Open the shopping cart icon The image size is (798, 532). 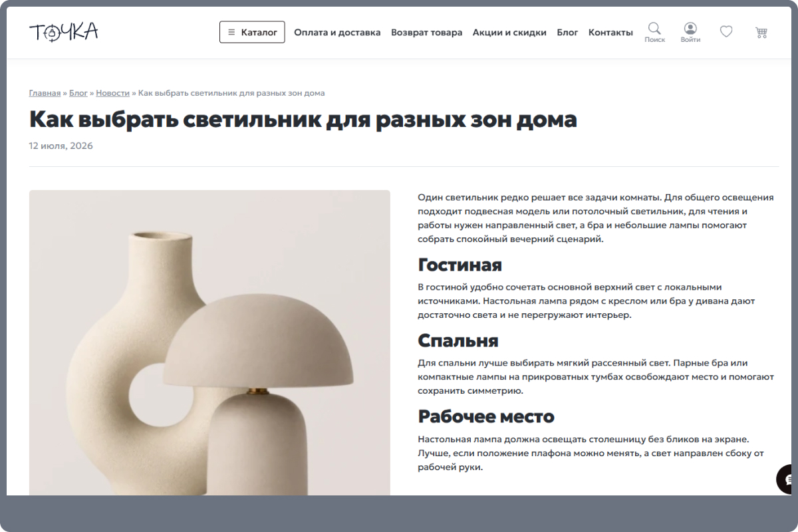point(761,32)
